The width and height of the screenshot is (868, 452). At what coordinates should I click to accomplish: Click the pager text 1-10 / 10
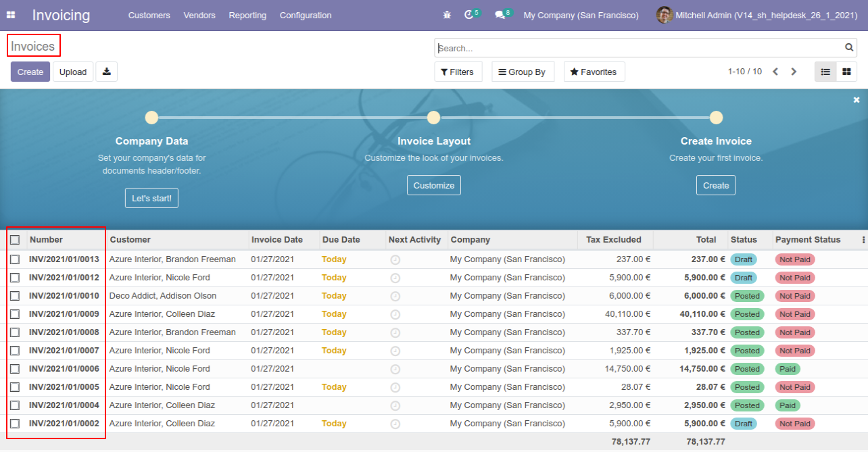[x=745, y=72]
